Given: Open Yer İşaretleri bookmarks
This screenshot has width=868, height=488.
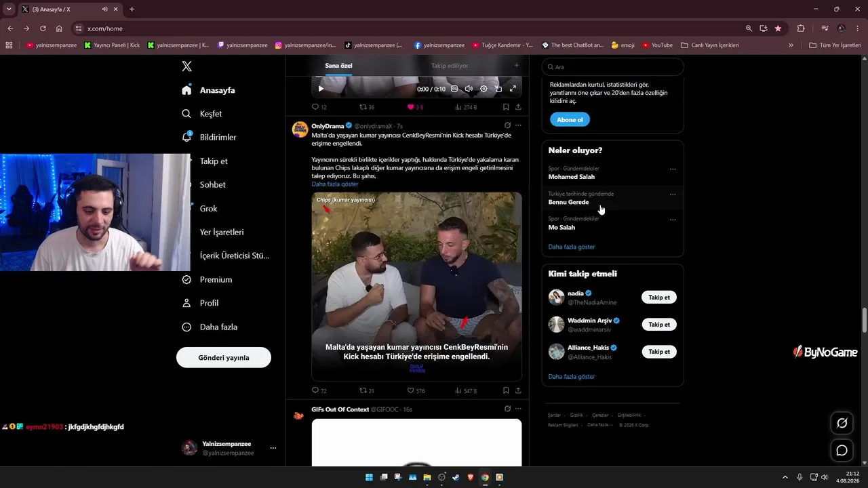Looking at the screenshot, I should [221, 232].
